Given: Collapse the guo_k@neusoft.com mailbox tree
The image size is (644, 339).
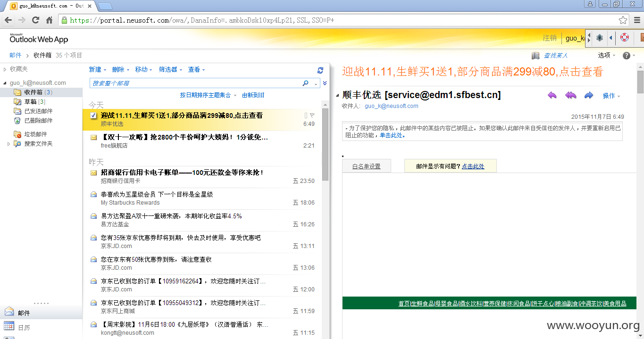Looking at the screenshot, I should click(x=5, y=83).
